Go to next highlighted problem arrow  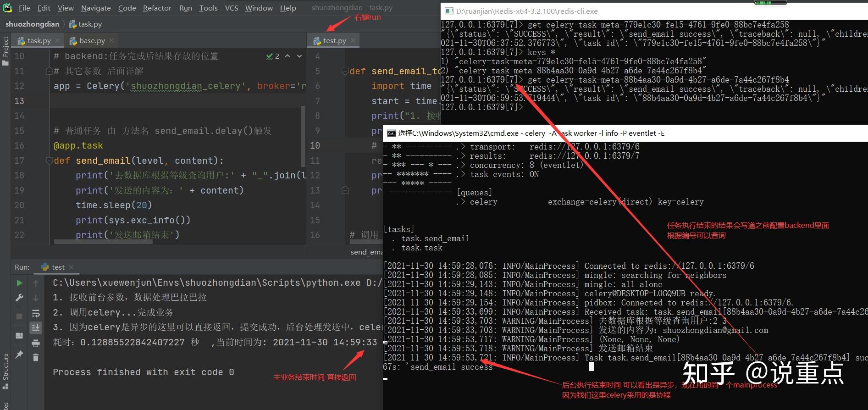click(x=299, y=56)
